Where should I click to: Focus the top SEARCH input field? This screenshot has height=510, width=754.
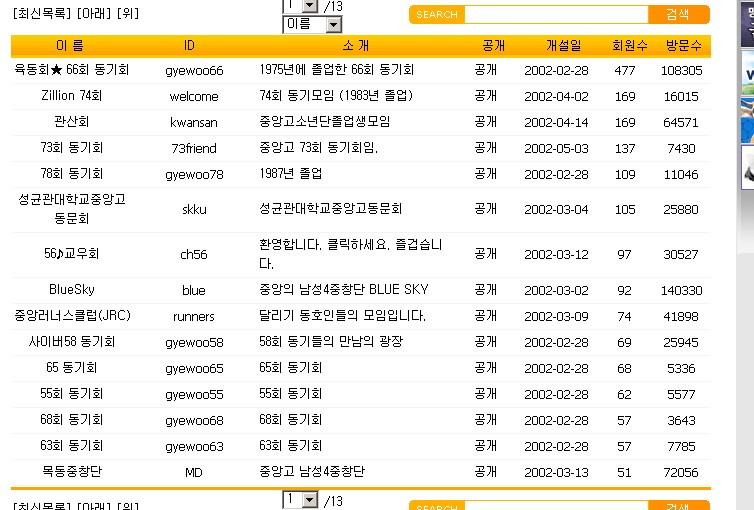tap(556, 14)
